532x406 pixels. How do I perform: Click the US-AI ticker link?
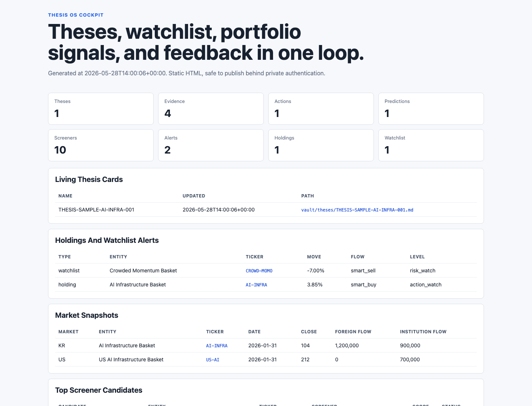(x=213, y=359)
